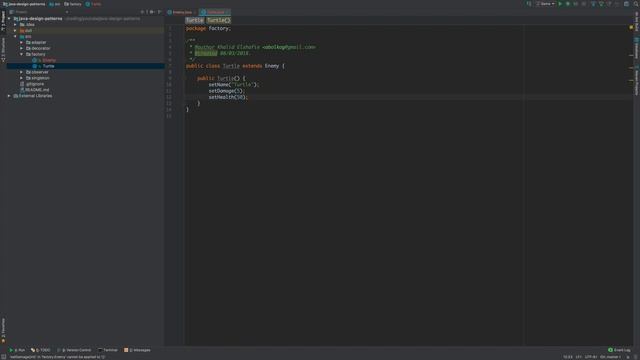Image resolution: width=640 pixels, height=360 pixels.
Task: Expand the singleton package
Action: click(22, 78)
